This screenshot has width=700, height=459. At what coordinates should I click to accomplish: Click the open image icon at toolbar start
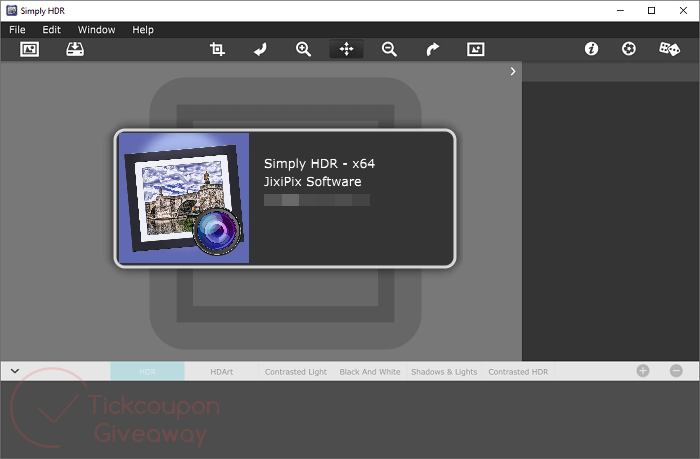(x=29, y=49)
